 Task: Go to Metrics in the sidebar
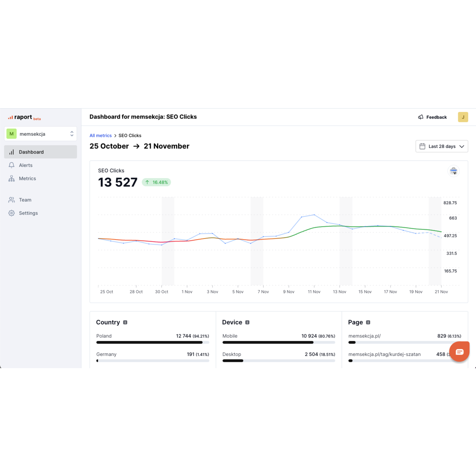pos(27,179)
